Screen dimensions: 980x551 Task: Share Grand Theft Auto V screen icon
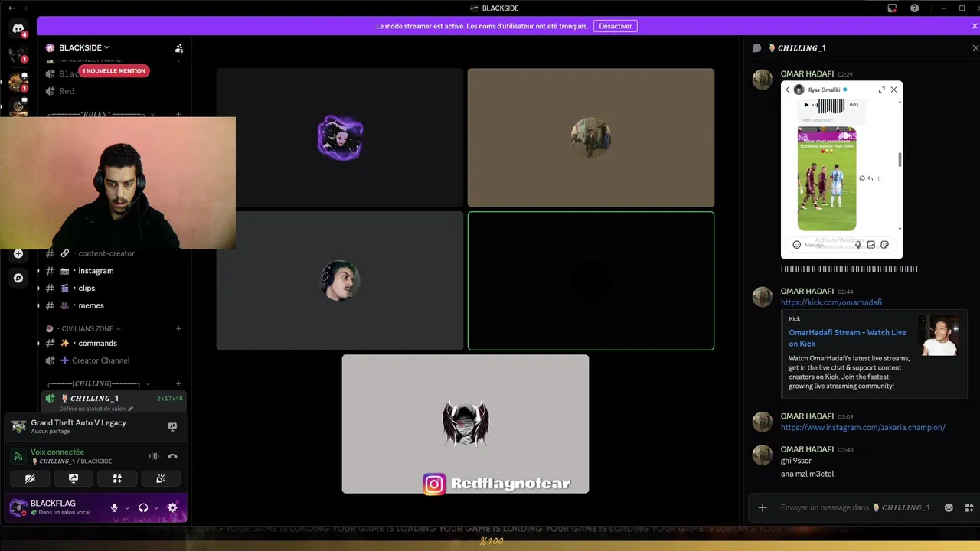pyautogui.click(x=172, y=426)
